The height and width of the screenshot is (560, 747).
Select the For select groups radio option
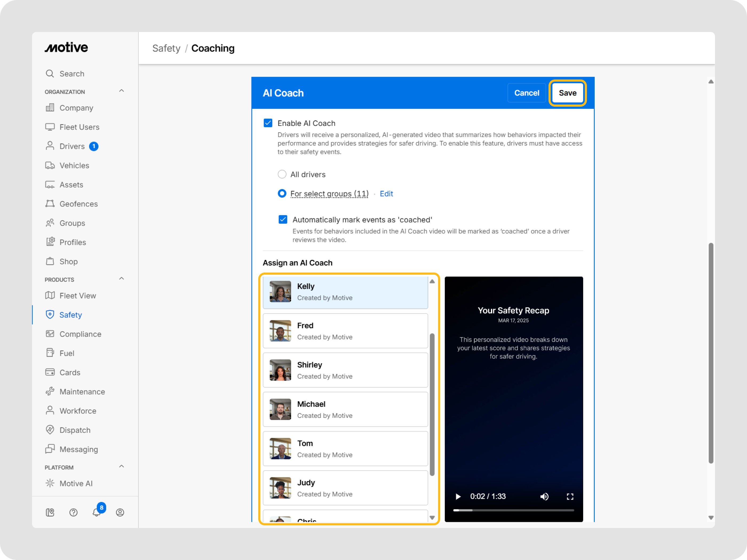click(x=282, y=193)
